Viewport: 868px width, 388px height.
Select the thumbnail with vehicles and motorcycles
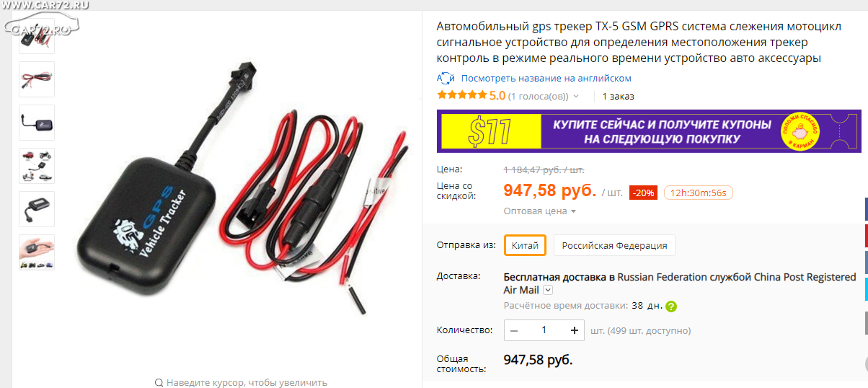(x=37, y=166)
